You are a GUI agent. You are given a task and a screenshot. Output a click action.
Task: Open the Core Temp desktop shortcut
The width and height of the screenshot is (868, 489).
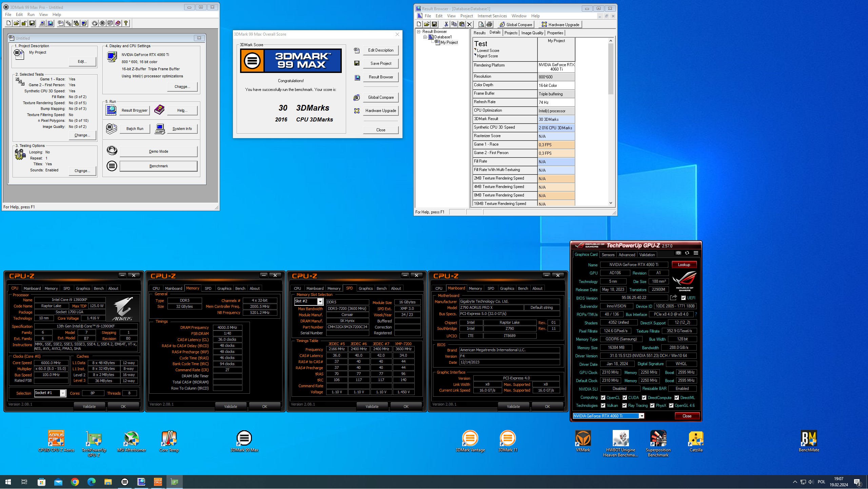[x=169, y=441]
